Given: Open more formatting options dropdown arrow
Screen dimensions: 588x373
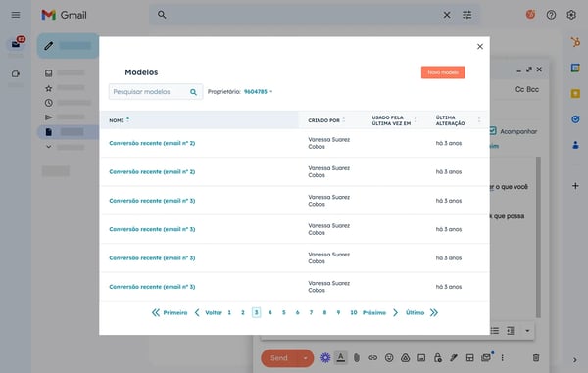Looking at the screenshot, I should 527,331.
